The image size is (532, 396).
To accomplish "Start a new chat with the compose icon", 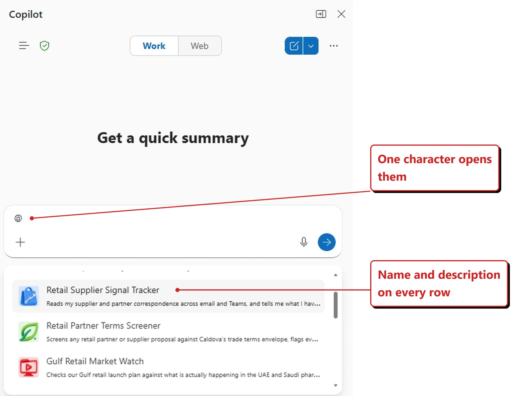I will point(294,46).
